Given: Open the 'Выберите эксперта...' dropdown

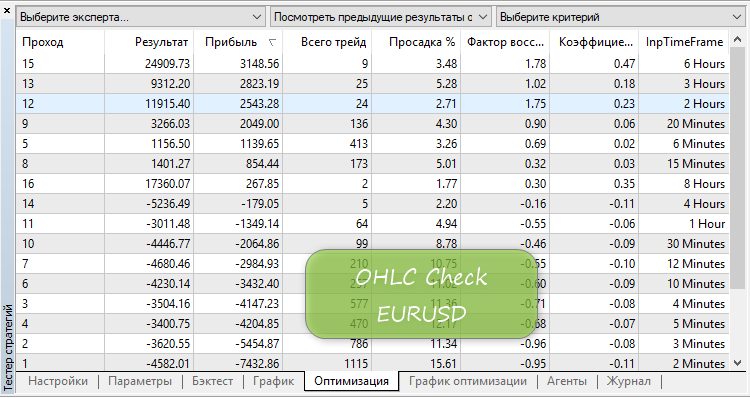Looking at the screenshot, I should pyautogui.click(x=141, y=17).
